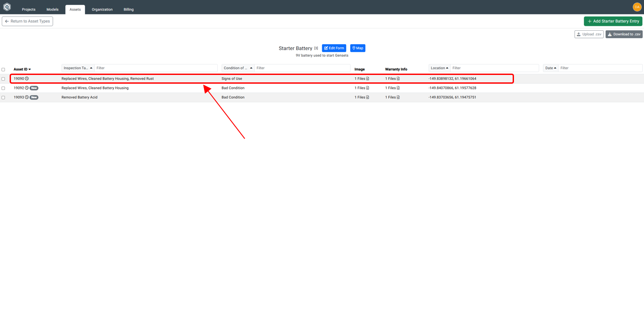Click '9V battery used to start Gensets' description
Screen dimensions: 644x319
coord(322,56)
